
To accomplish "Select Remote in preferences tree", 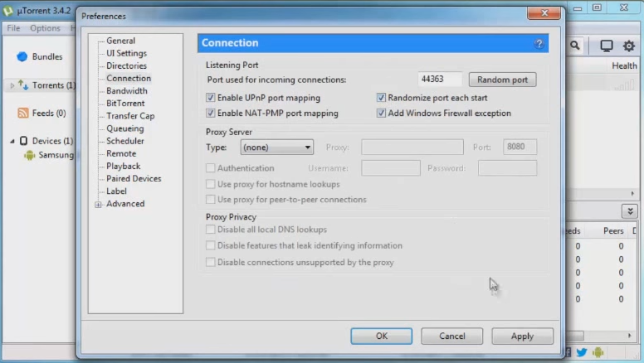I will pyautogui.click(x=121, y=153).
